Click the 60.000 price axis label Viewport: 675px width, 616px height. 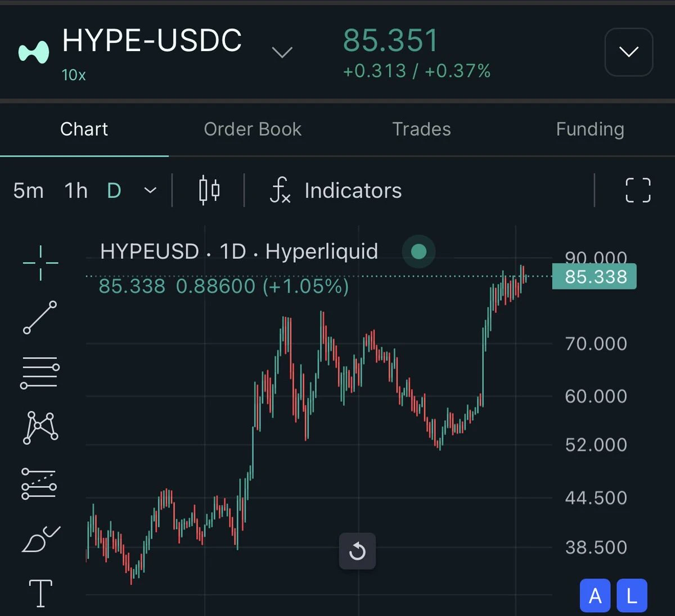(596, 396)
